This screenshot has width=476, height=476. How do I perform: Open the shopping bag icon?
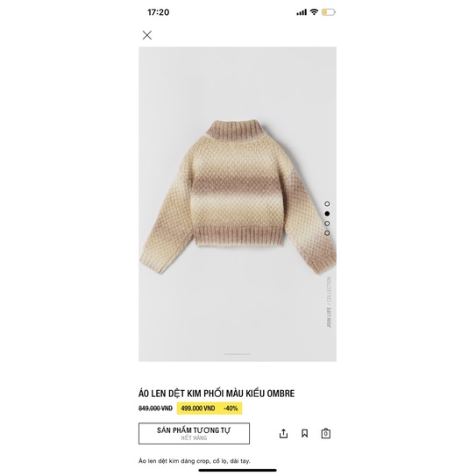tap(326, 433)
